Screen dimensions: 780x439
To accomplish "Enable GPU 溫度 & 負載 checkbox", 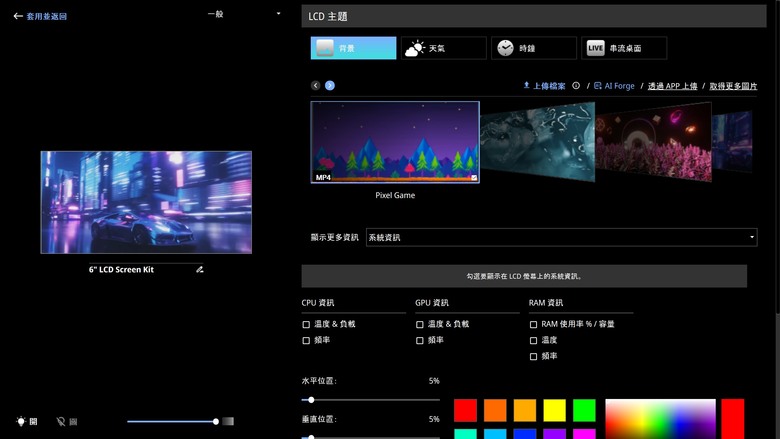I will (x=420, y=325).
